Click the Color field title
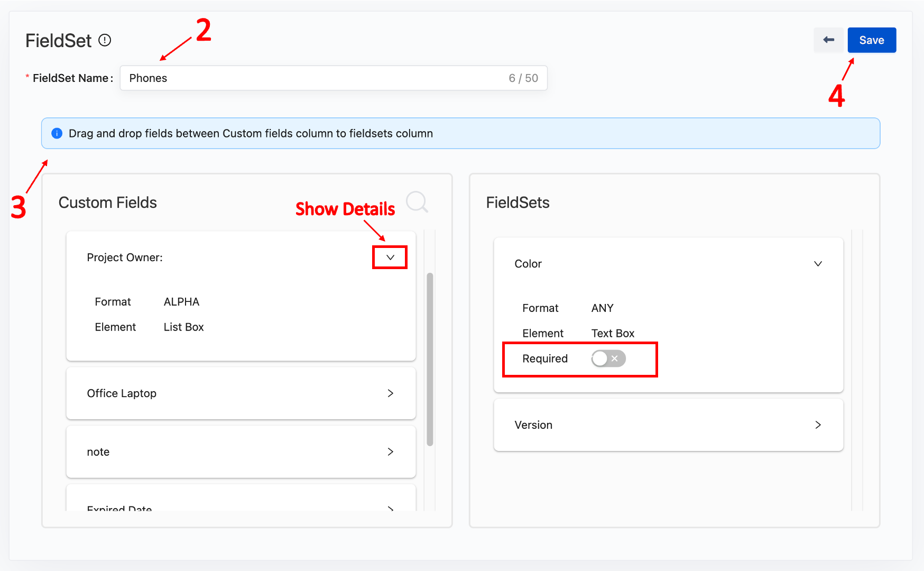Viewport: 924px width, 571px height. tap(528, 264)
